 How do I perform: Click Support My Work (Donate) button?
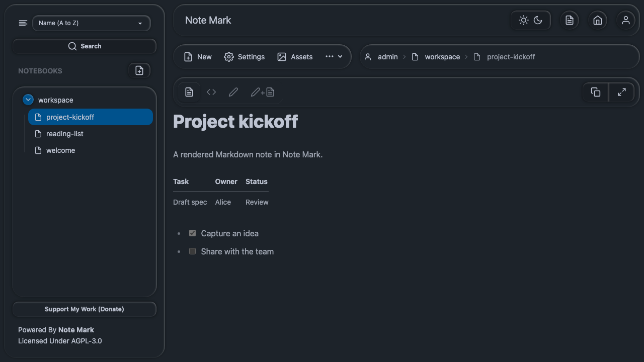point(85,309)
